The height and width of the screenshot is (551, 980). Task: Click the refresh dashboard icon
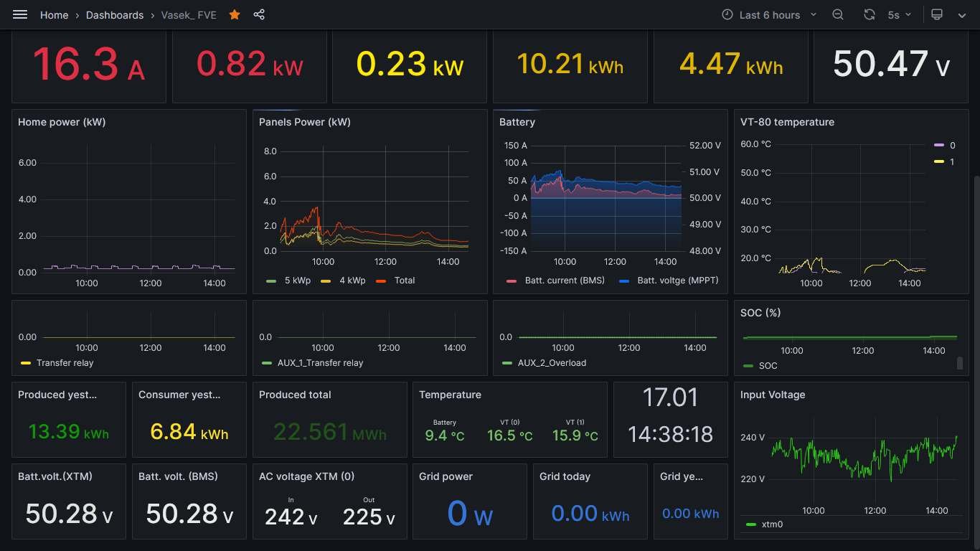click(x=870, y=14)
